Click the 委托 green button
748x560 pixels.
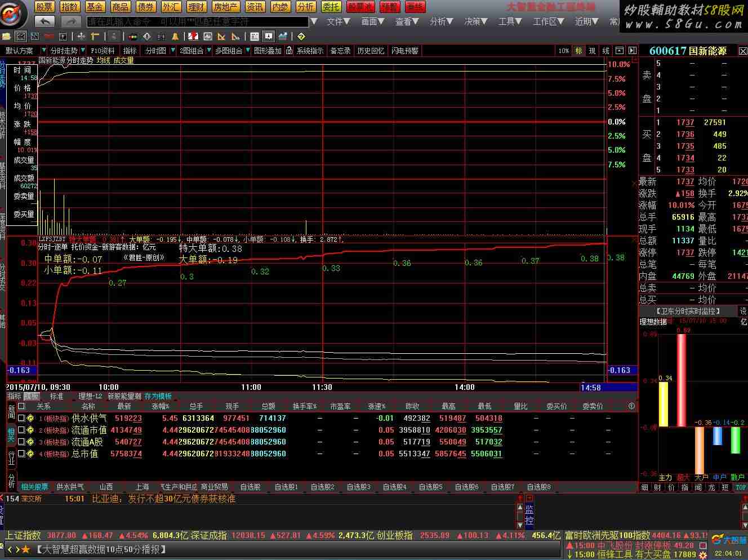331,7
